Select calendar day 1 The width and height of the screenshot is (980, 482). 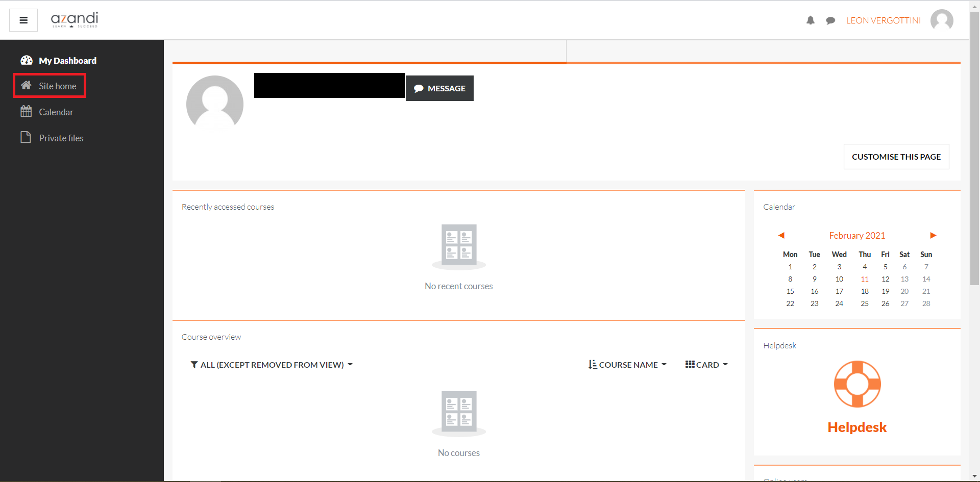click(790, 267)
